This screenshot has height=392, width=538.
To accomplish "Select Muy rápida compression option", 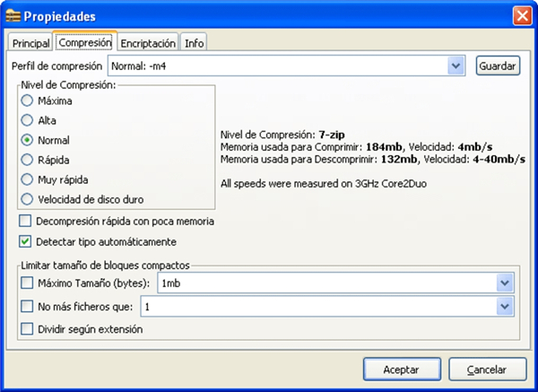I will coord(27,179).
